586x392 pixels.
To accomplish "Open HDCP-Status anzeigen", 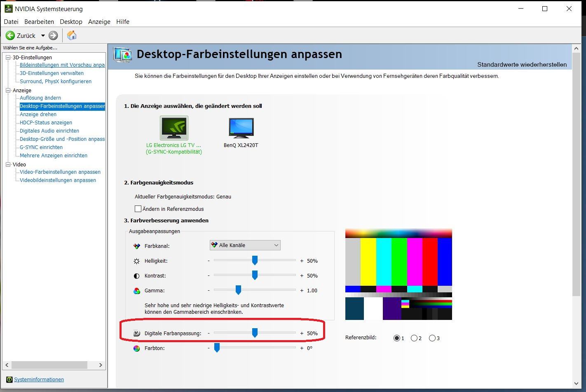I will [46, 123].
